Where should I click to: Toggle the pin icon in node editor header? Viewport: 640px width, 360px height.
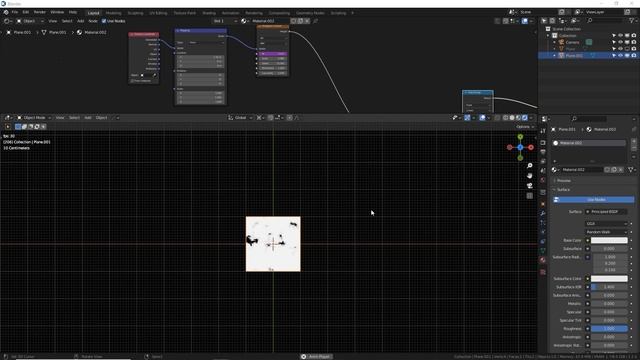click(x=315, y=21)
